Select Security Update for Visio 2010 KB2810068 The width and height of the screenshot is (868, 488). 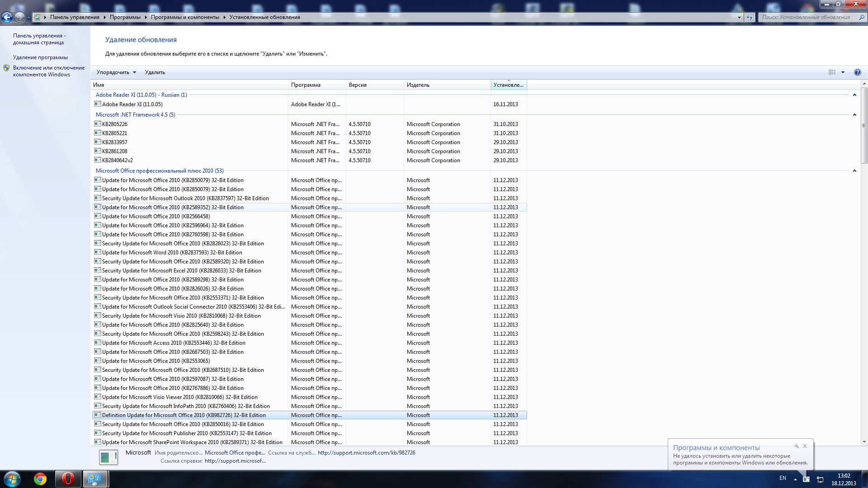pos(310,315)
